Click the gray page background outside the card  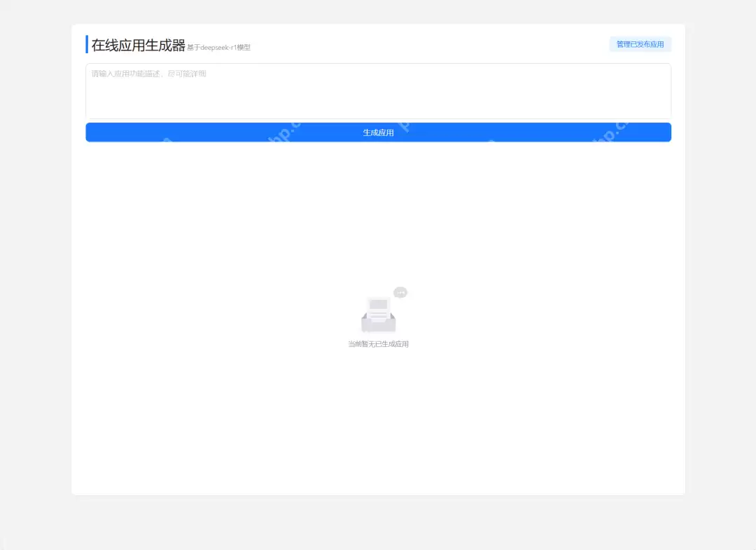35,280
